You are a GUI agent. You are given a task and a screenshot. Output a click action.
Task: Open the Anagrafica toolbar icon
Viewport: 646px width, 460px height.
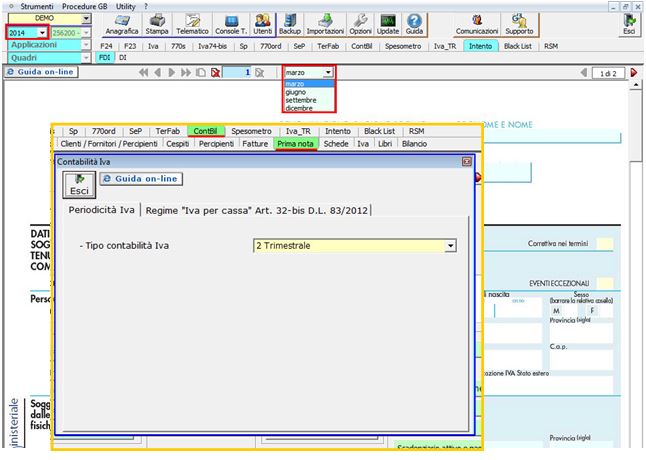(122, 24)
